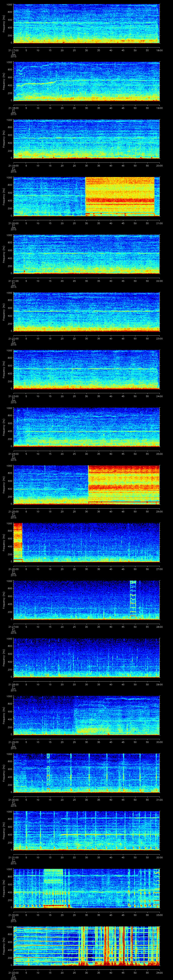Click 'Frequency (Hz)' axis label of 21:17:00 panel

point(4,24)
